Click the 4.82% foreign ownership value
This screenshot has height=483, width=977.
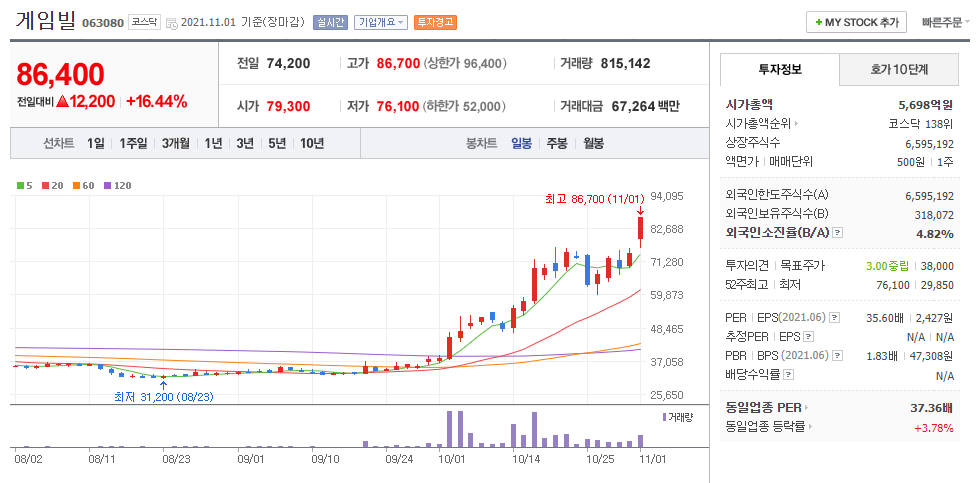tap(935, 234)
